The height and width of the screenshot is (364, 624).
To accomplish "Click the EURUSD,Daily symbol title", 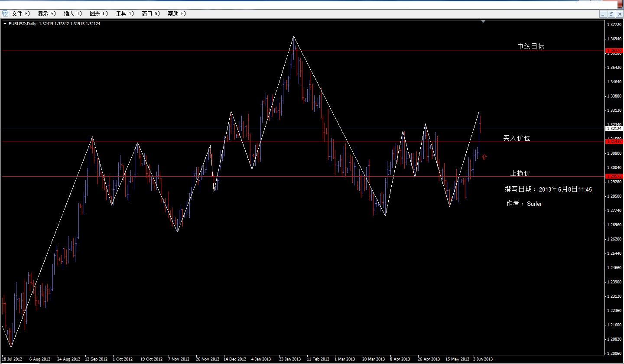I will (23, 24).
